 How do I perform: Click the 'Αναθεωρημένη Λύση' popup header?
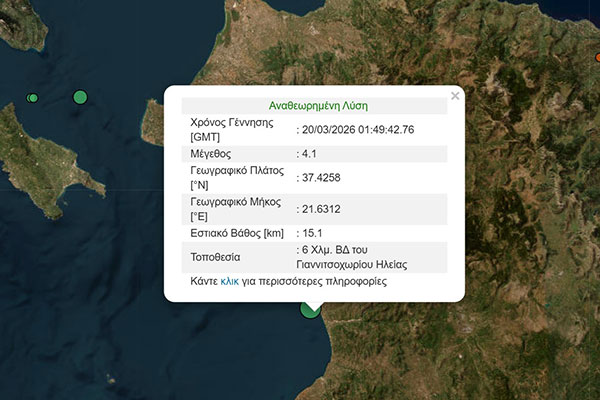coord(317,105)
